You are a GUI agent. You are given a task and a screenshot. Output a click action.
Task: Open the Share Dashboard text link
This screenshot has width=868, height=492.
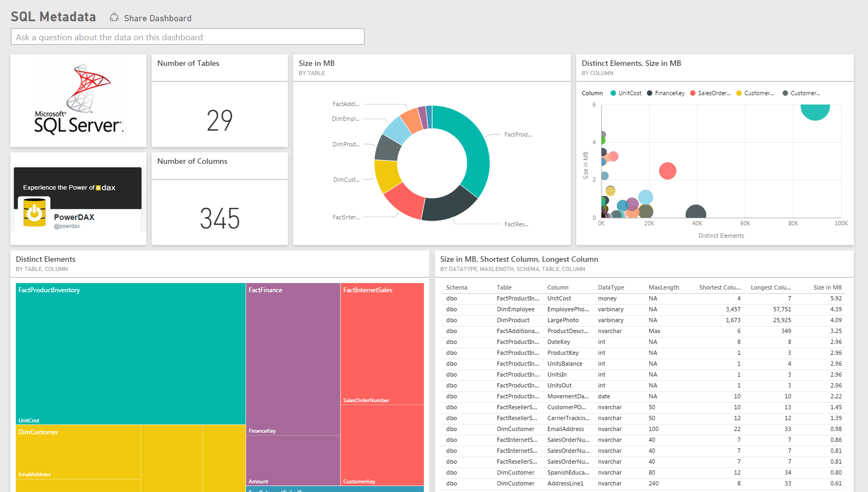pos(157,19)
